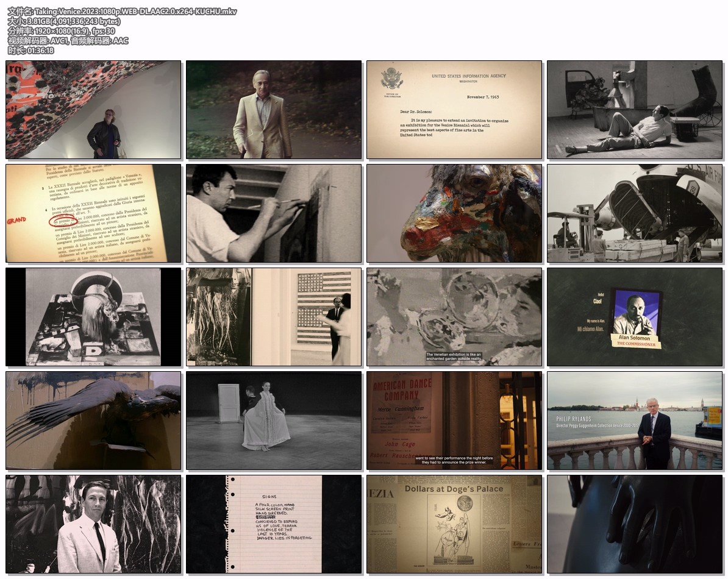Open 'Dollars at Doge's Palace' newspaper thumbnail
Screen dimensions: 728x579
pyautogui.click(x=454, y=524)
